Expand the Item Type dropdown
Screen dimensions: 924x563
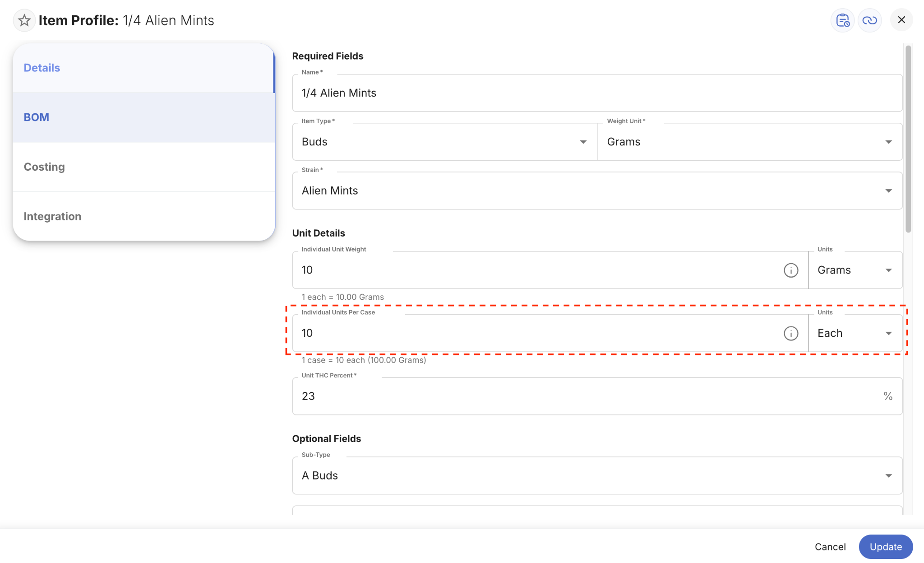[x=444, y=142]
